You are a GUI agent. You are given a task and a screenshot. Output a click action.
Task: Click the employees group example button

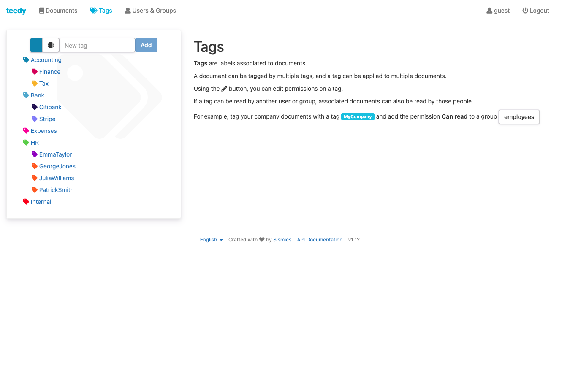click(519, 117)
